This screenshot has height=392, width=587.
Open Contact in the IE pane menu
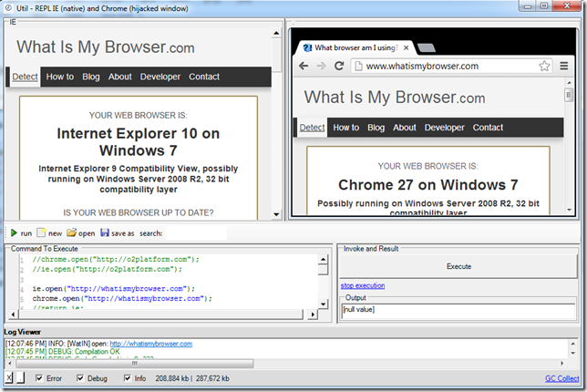point(204,77)
